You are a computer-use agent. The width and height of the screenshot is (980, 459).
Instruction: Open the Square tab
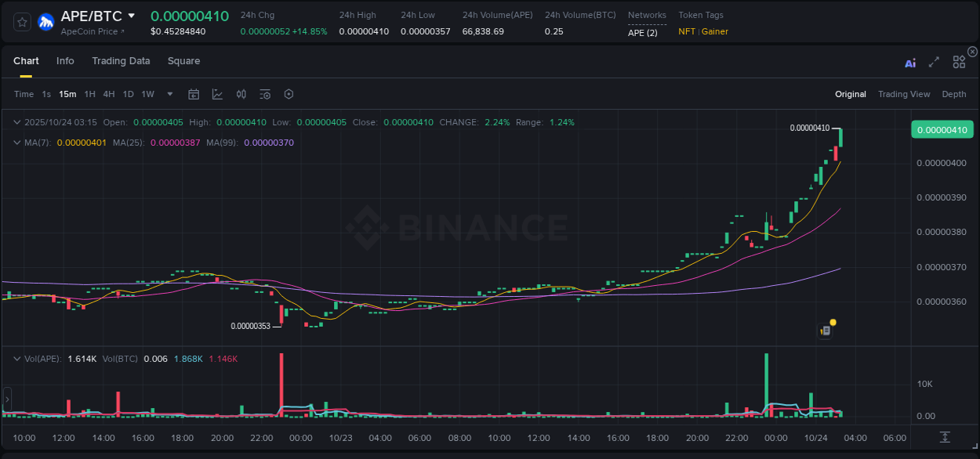(183, 61)
